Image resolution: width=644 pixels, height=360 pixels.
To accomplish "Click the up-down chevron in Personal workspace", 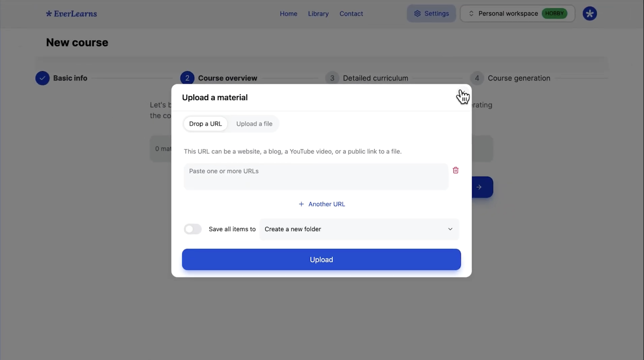I will 472,14.
